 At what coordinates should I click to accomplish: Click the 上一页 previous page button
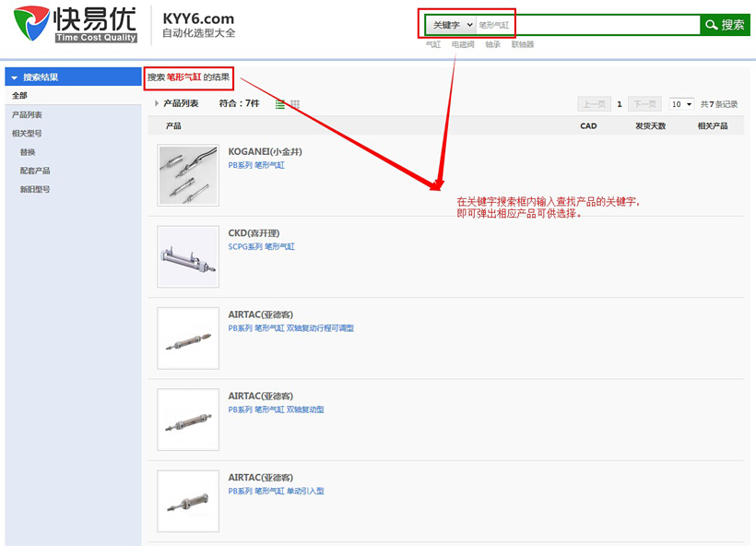[x=594, y=104]
